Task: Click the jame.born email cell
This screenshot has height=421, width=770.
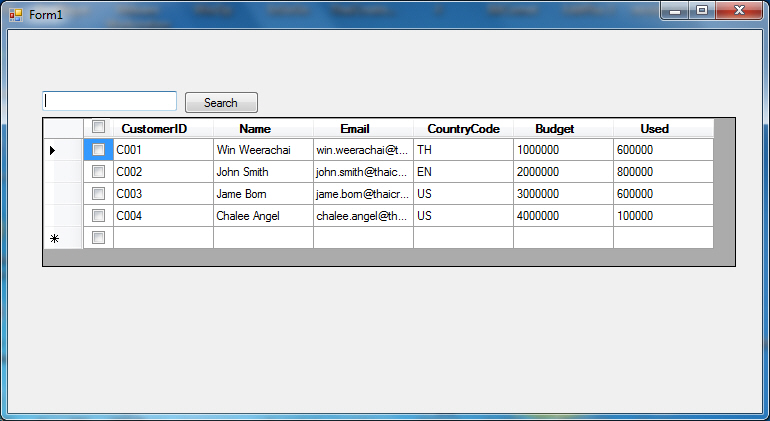Action: coord(363,194)
